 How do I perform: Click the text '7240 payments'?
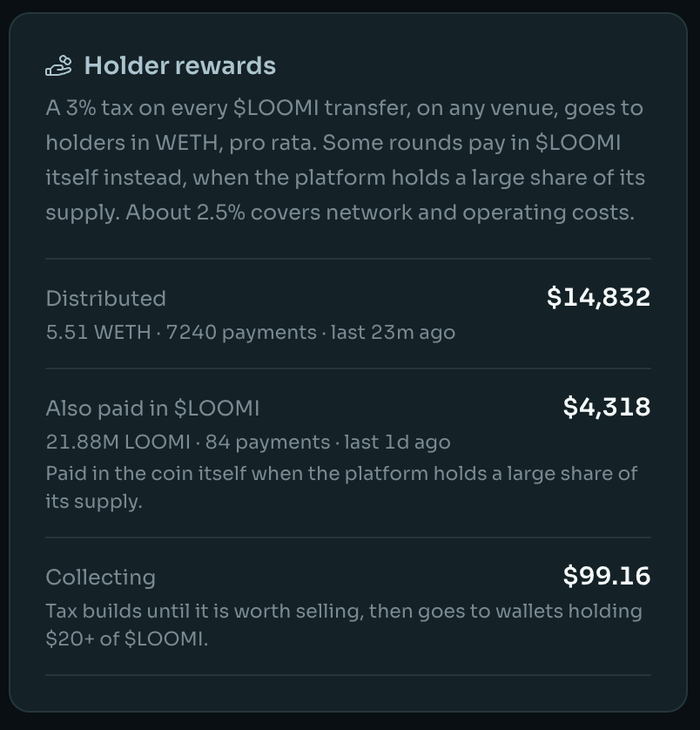click(241, 333)
